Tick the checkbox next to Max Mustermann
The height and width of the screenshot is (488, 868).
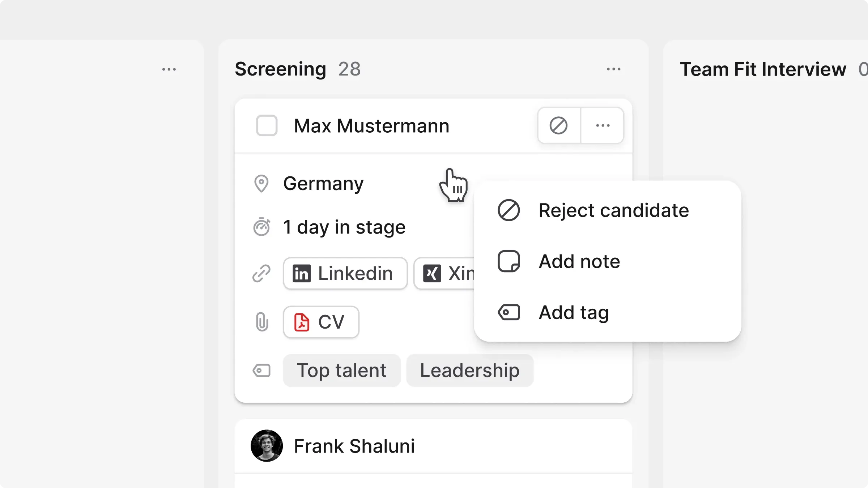(x=267, y=125)
